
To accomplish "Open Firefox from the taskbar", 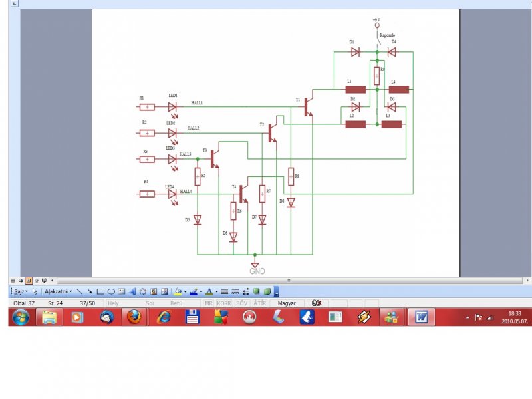I will pyautogui.click(x=134, y=317).
